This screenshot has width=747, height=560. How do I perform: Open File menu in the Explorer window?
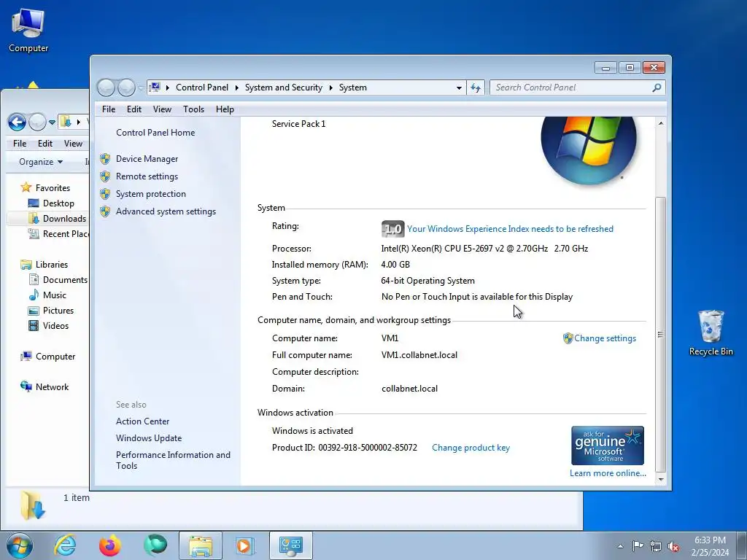tap(20, 144)
